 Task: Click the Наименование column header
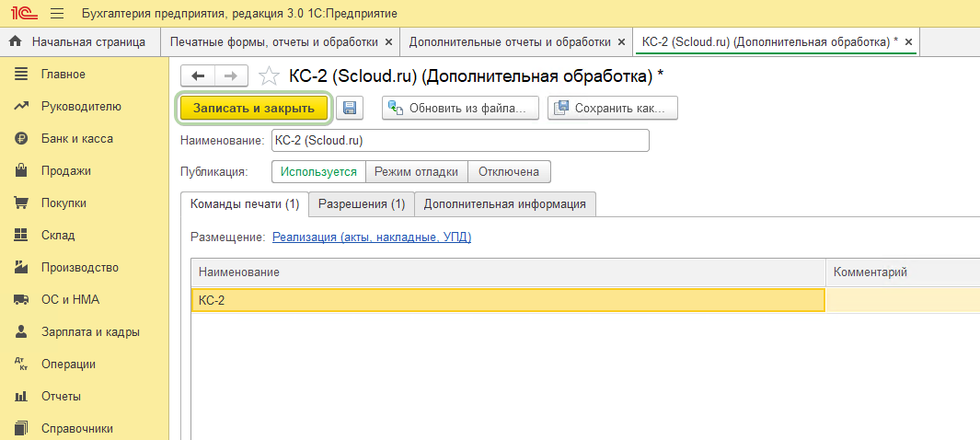click(x=508, y=272)
